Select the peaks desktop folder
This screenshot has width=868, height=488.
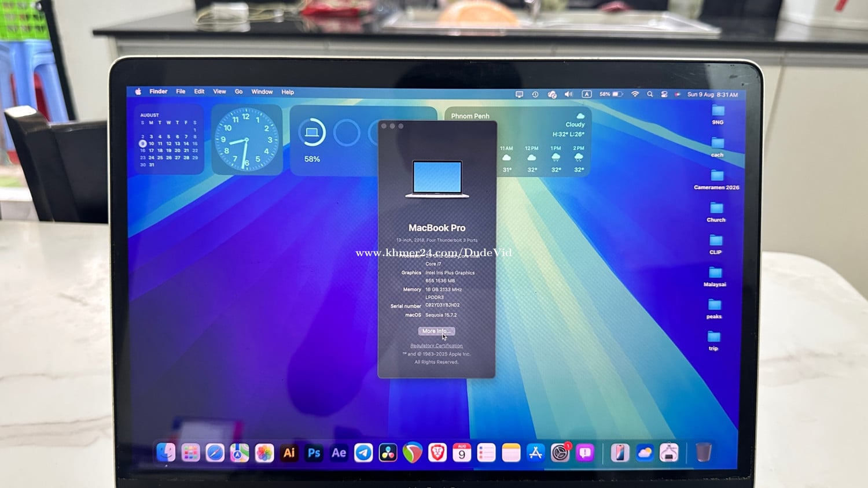tap(714, 309)
